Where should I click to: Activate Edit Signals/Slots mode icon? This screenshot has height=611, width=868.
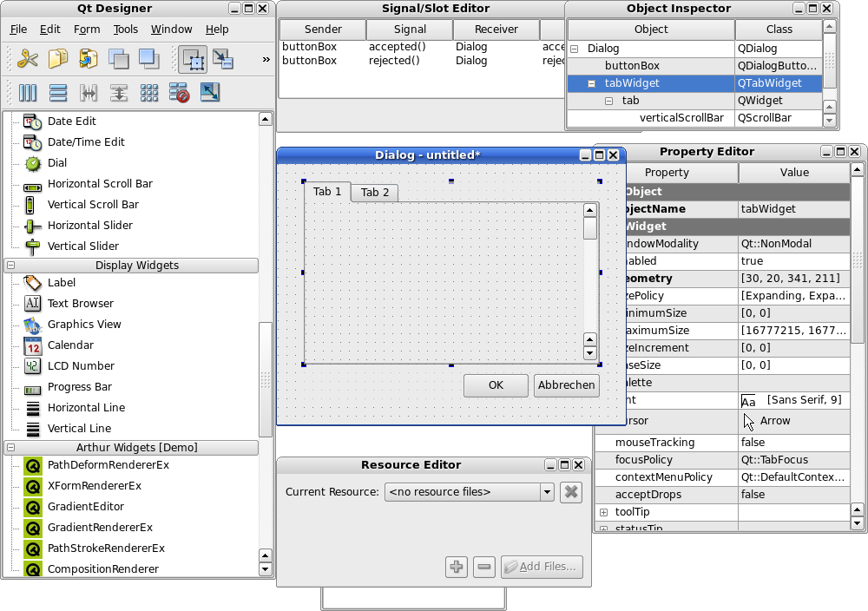[x=223, y=59]
